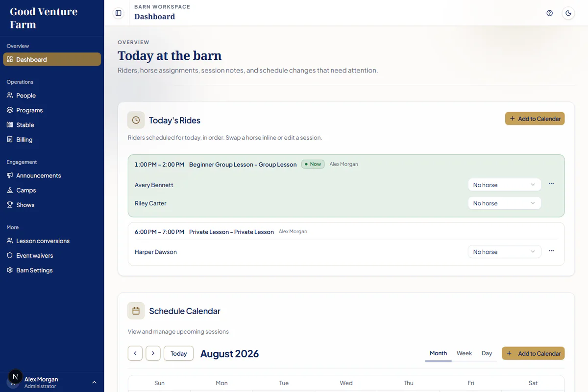The height and width of the screenshot is (392, 588).
Task: Open Camps label in sidebar
Action: coord(26,190)
